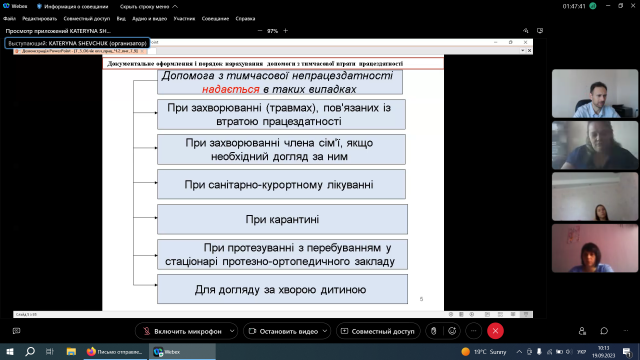This screenshot has width=640, height=360.
Task: Open Task View on taskbar
Action: (50, 352)
